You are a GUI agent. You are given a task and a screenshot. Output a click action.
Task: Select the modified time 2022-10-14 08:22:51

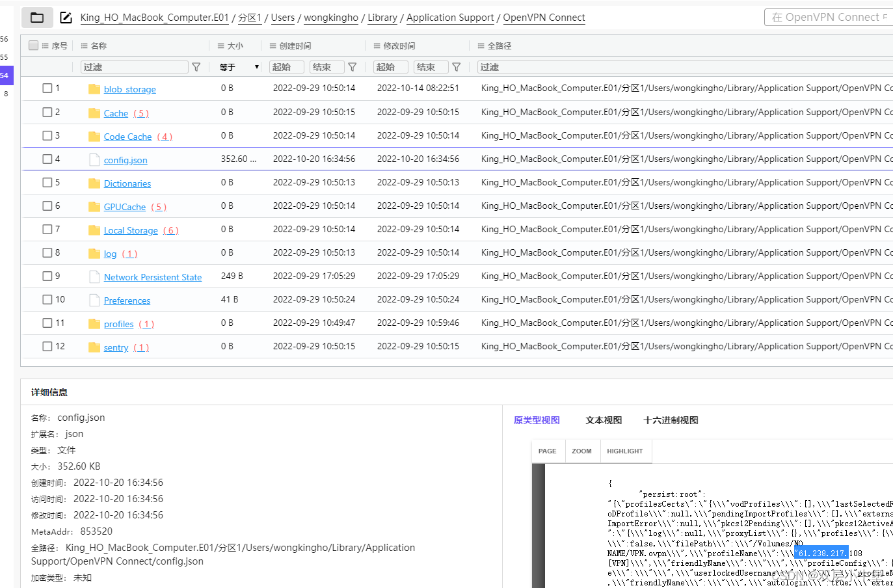[418, 88]
